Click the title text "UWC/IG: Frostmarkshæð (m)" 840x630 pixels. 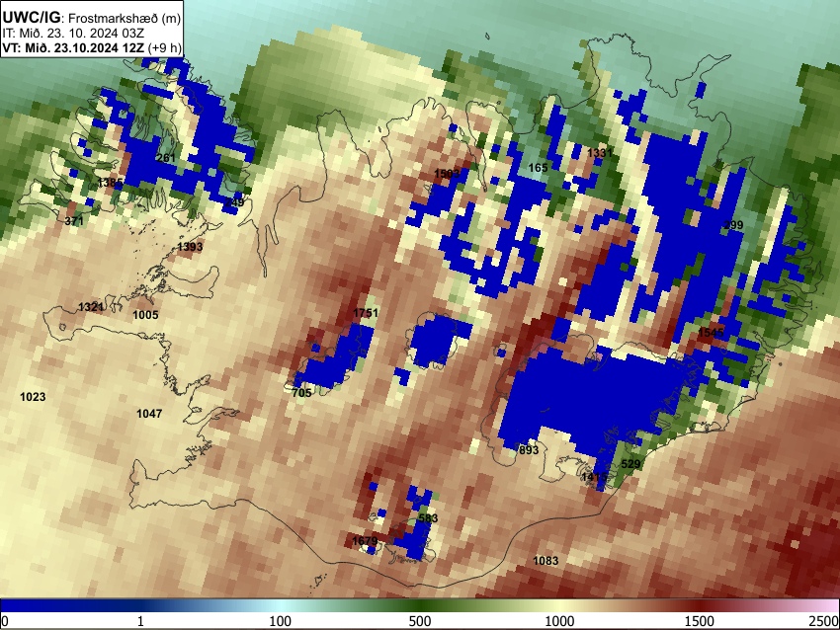(x=92, y=18)
